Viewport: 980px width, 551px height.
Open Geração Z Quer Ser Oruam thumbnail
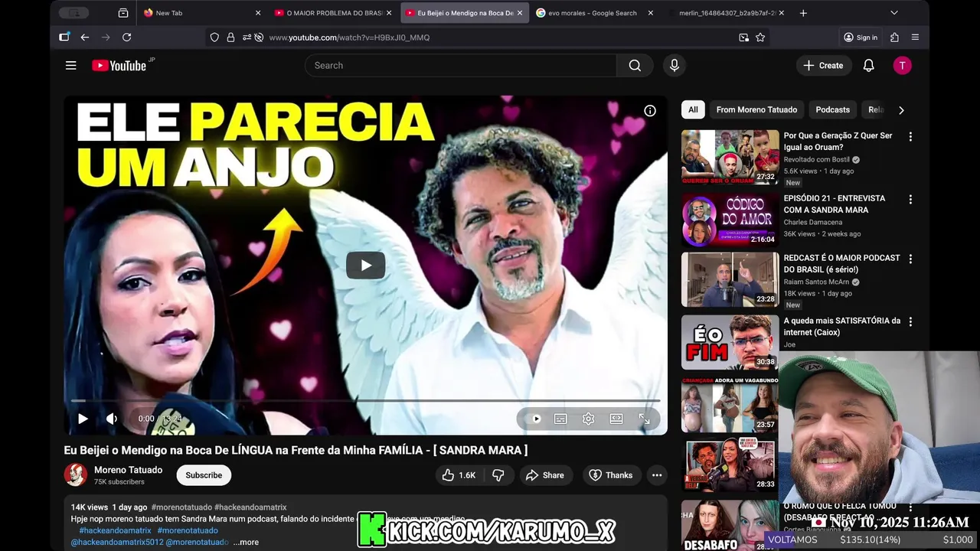730,157
